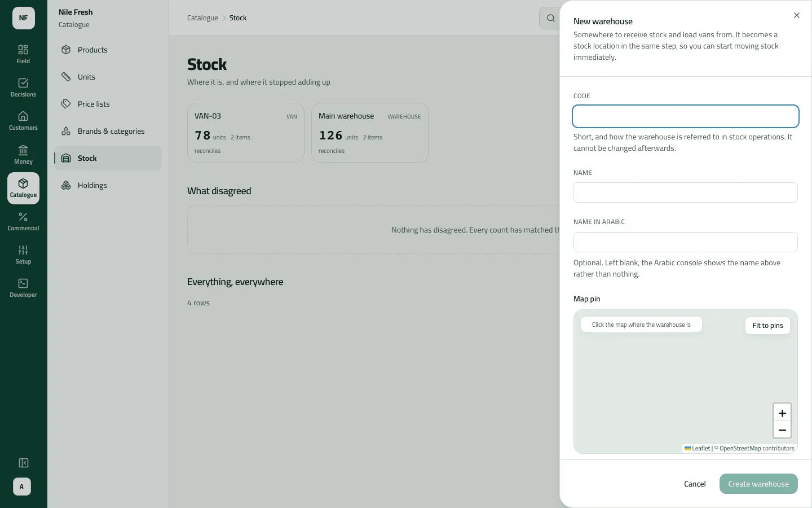Click the '4 rows' count text
Image resolution: width=812 pixels, height=508 pixels.
click(198, 303)
